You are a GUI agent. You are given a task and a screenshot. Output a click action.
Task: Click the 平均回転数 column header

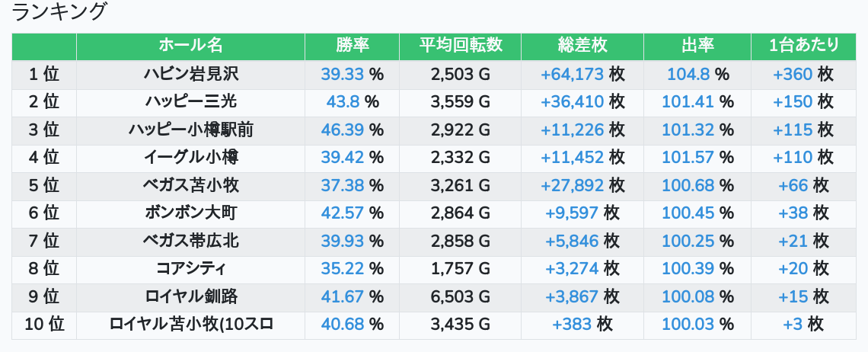(460, 46)
